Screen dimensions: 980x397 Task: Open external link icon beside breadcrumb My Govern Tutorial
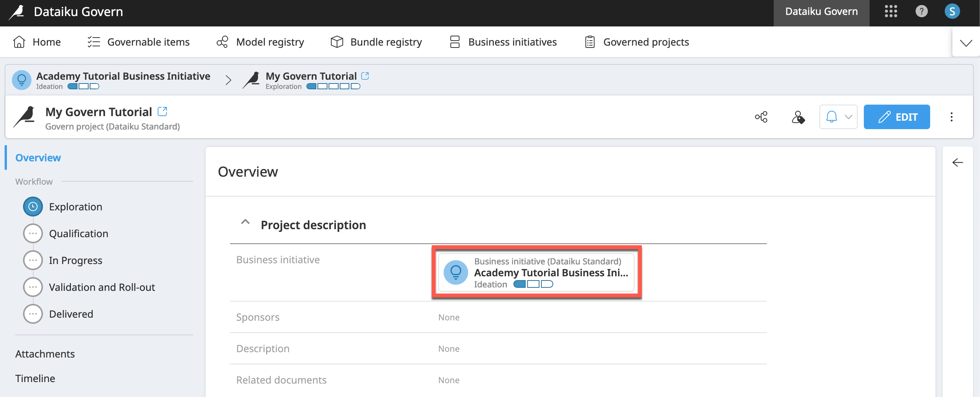click(365, 76)
